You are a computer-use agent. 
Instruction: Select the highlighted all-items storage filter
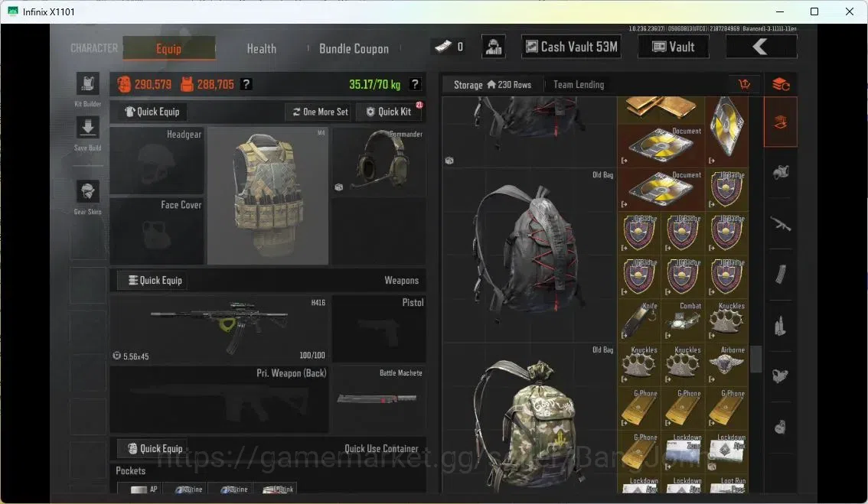coord(781,122)
